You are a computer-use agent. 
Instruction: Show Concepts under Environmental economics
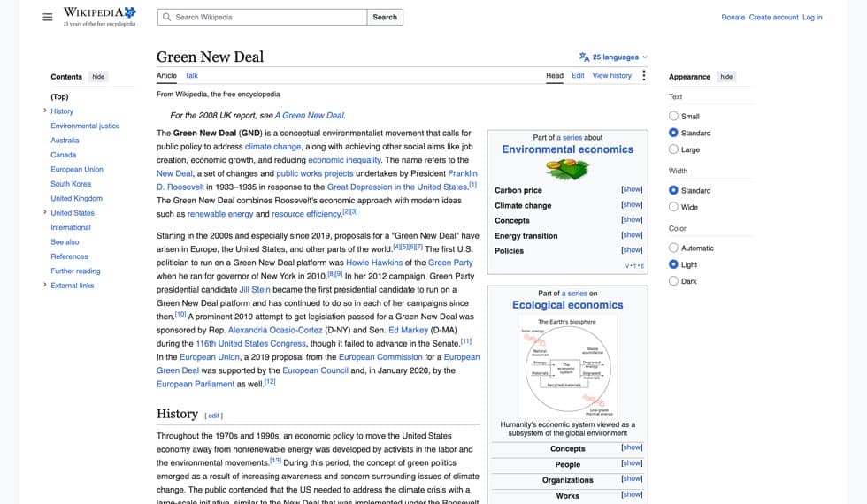(632, 219)
